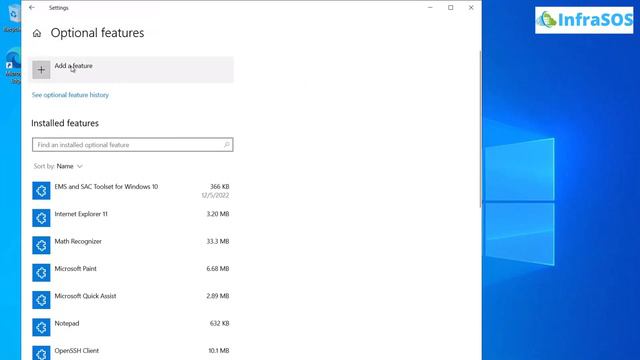Select the Internet Explorer 11 feature icon
This screenshot has width=640, height=360.
(x=41, y=218)
